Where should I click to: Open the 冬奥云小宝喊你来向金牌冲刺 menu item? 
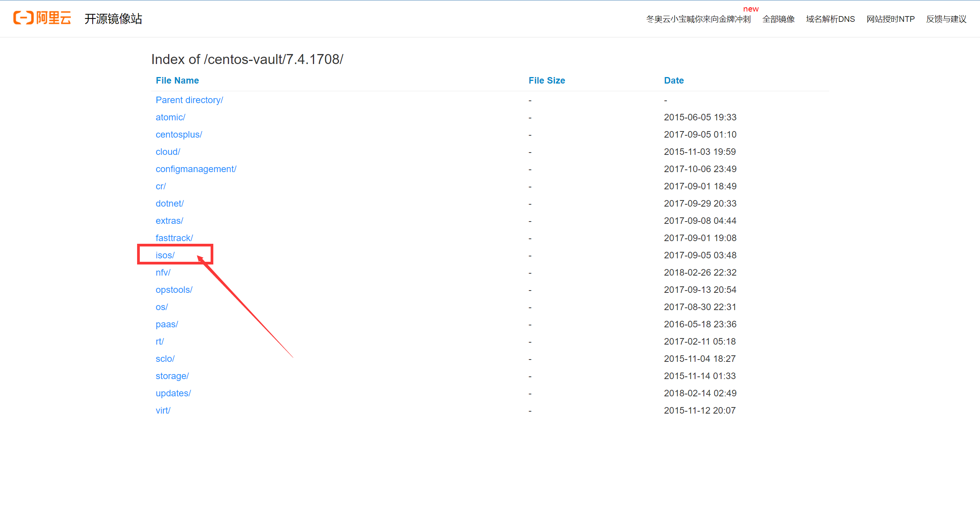click(698, 19)
